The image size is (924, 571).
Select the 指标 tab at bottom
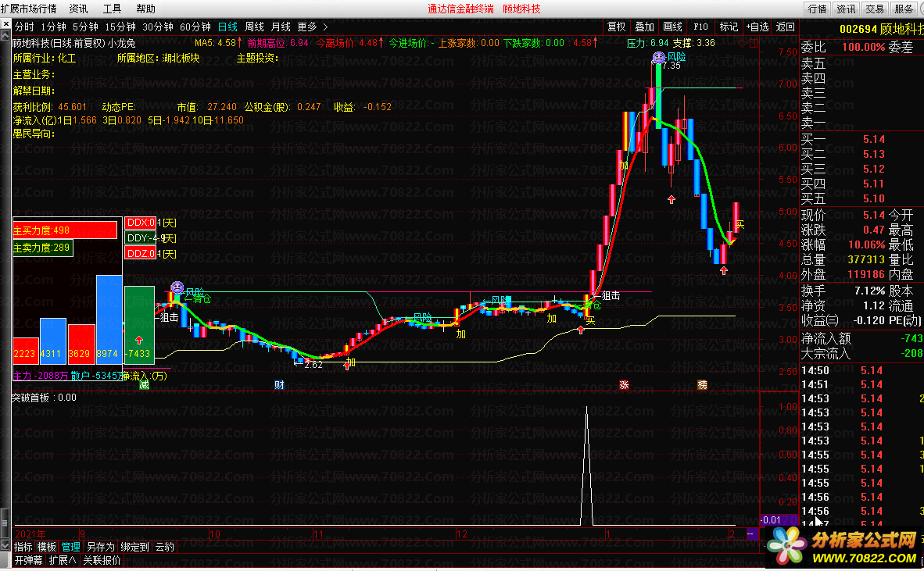23,547
